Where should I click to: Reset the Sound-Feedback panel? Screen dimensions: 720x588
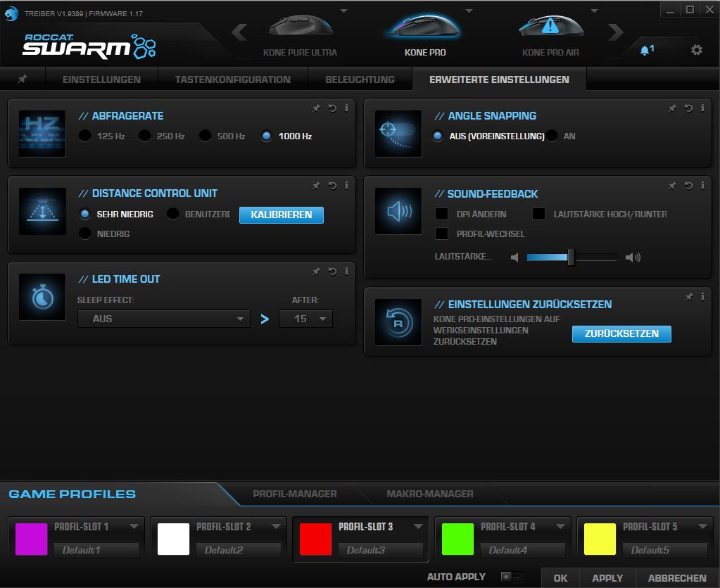[688, 186]
